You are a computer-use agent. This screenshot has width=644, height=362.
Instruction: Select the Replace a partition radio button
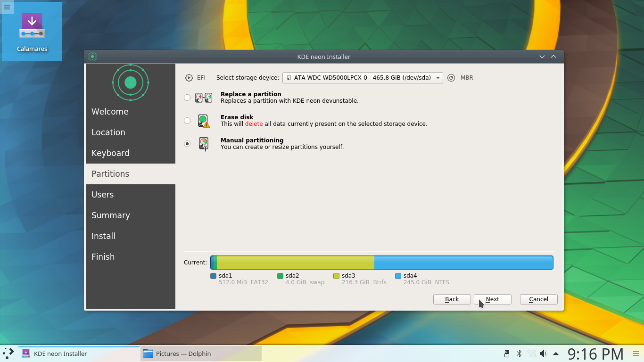(x=187, y=98)
